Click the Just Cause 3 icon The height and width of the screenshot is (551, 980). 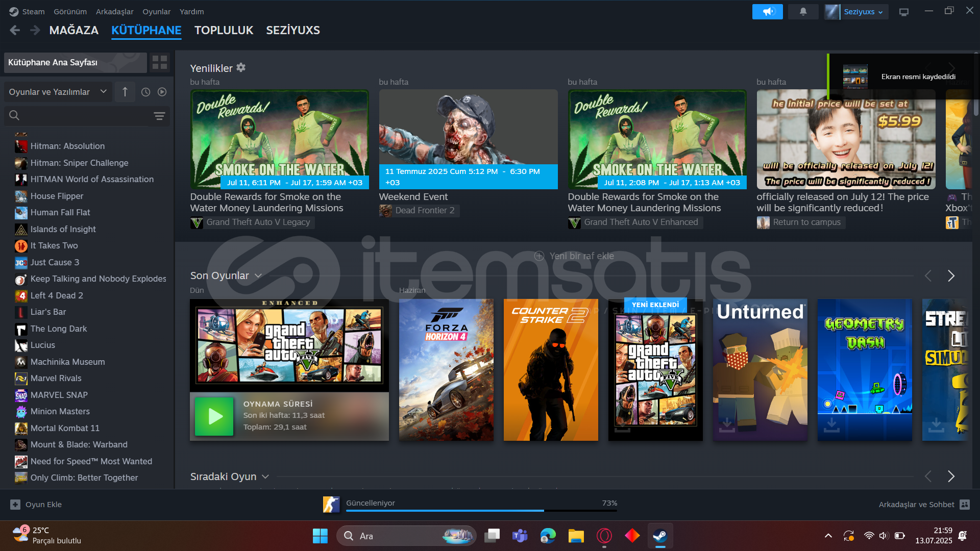coord(21,262)
